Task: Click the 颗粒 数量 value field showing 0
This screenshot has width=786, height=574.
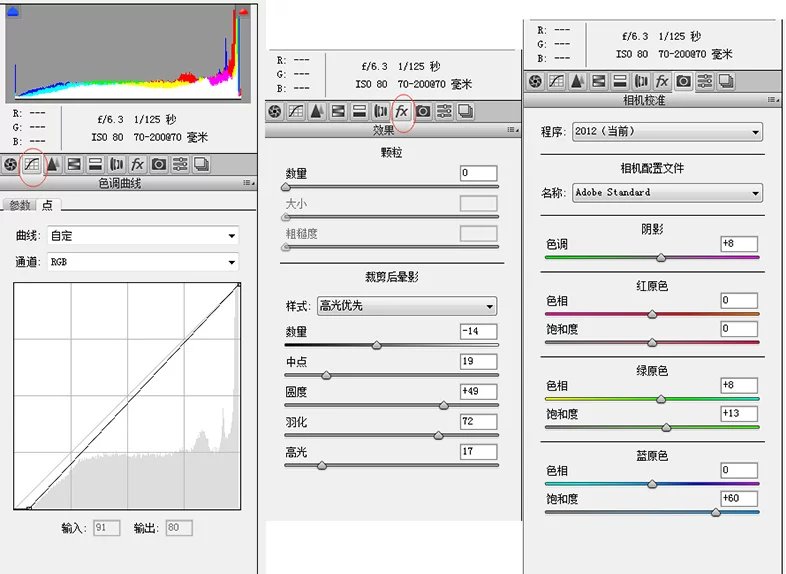Action: [x=479, y=173]
